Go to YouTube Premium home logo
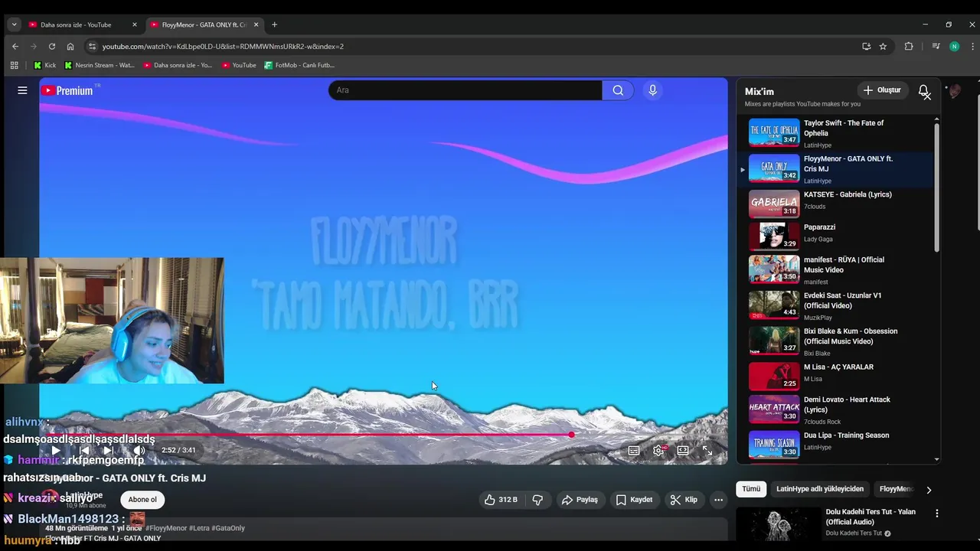Viewport: 980px width, 551px height. (67, 90)
